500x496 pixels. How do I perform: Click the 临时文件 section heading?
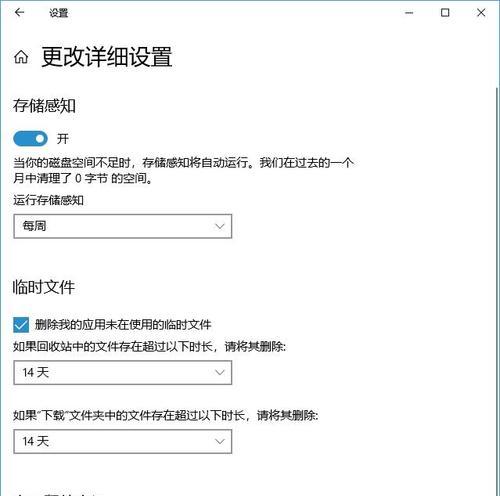pos(44,287)
